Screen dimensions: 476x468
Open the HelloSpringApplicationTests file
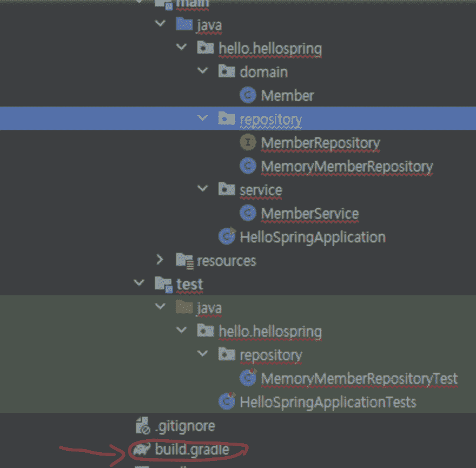coord(328,402)
